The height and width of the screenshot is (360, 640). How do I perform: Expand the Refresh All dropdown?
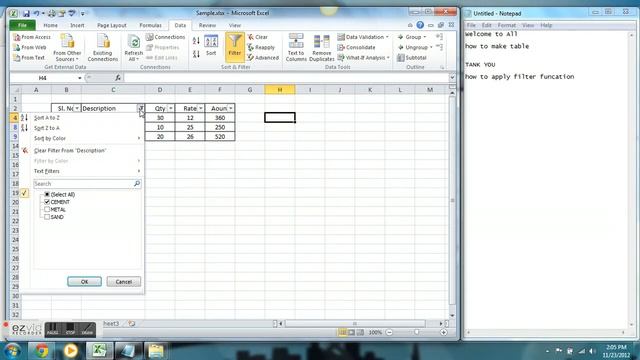tap(133, 56)
